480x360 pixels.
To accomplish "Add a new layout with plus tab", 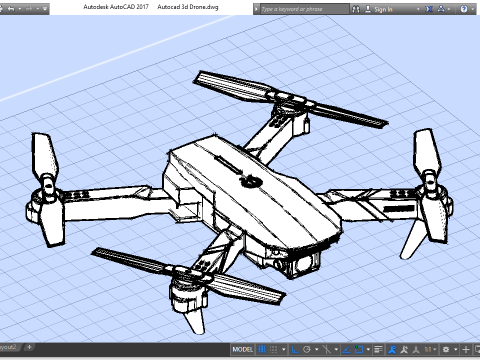I will 29,347.
